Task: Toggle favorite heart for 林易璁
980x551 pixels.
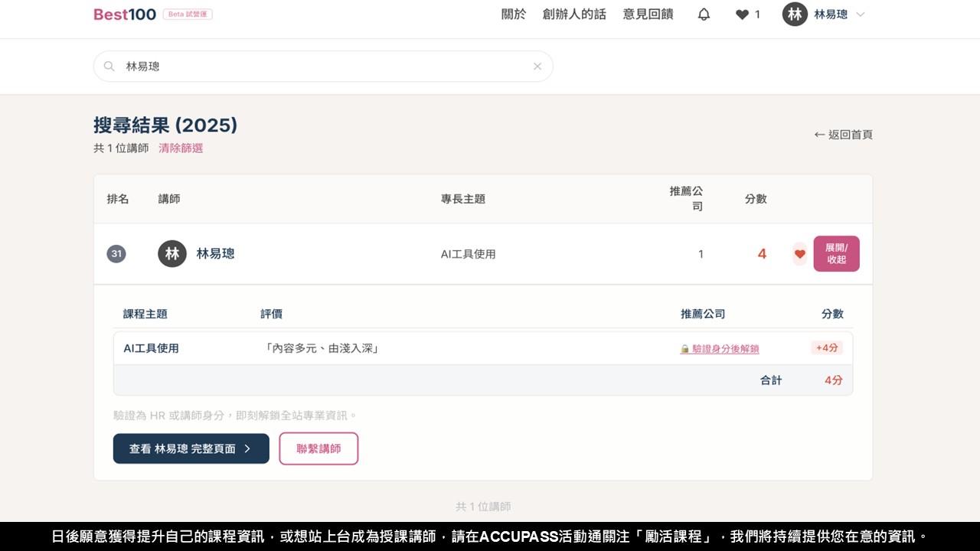Action: (x=799, y=254)
